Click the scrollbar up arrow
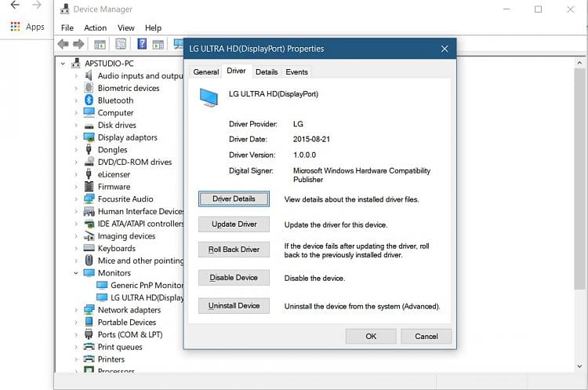Image resolution: width=588 pixels, height=390 pixels. (x=579, y=63)
